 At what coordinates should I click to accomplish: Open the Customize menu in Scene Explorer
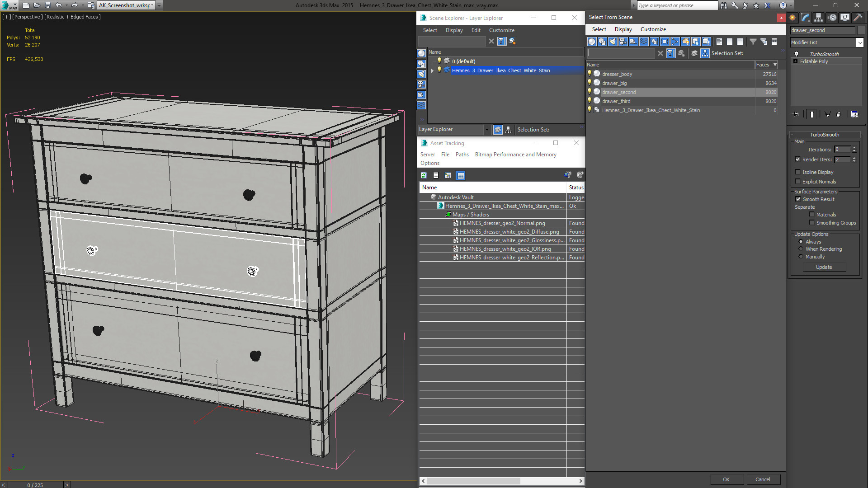pos(501,30)
